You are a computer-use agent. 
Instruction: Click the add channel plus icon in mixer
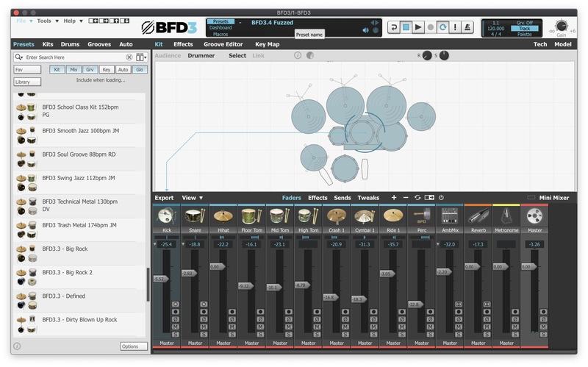coord(394,198)
